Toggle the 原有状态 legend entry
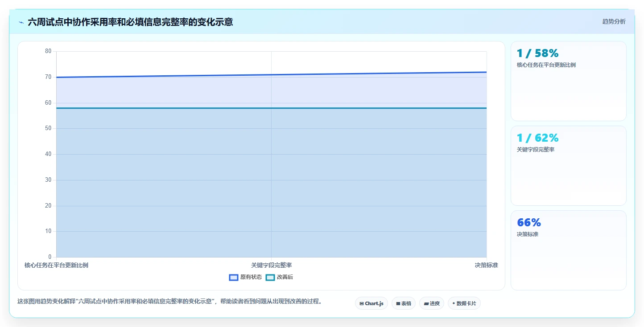644x327 pixels. [x=246, y=277]
